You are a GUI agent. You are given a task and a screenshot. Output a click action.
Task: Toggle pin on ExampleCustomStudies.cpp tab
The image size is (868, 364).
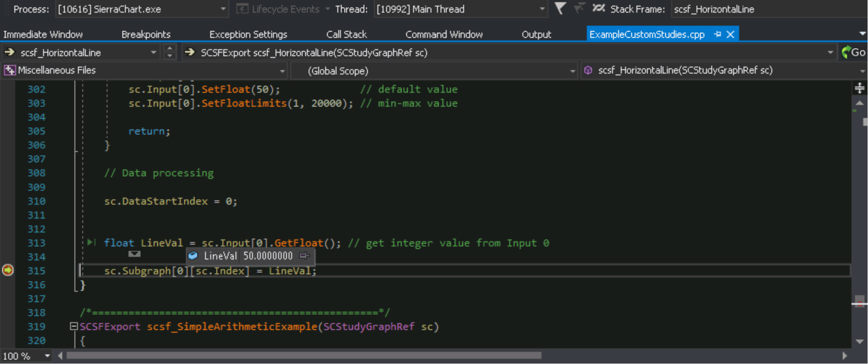(x=717, y=34)
